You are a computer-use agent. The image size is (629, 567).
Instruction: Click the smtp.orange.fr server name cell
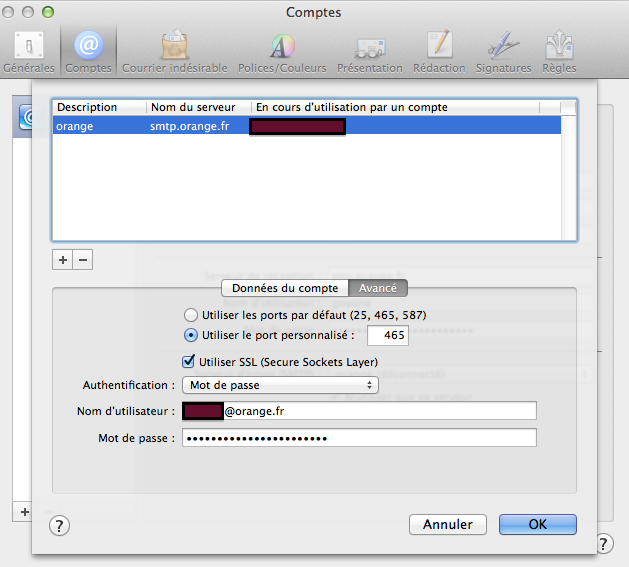[x=189, y=126]
